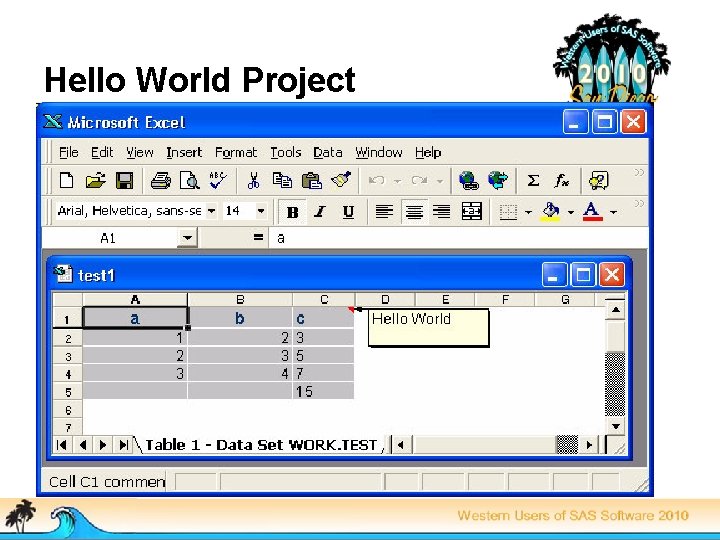Open the View menu
Image resolution: width=720 pixels, height=540 pixels.
point(140,152)
